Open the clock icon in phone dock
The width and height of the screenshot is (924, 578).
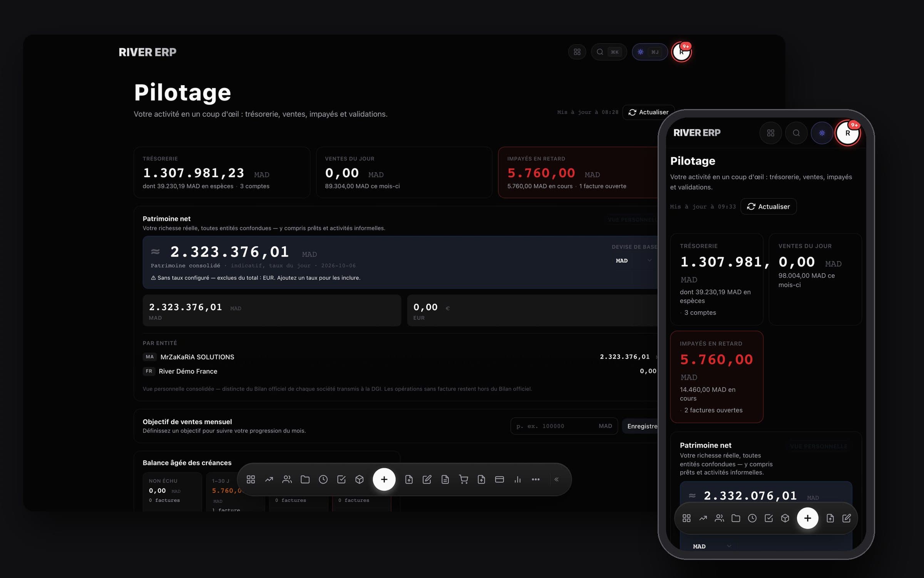752,518
